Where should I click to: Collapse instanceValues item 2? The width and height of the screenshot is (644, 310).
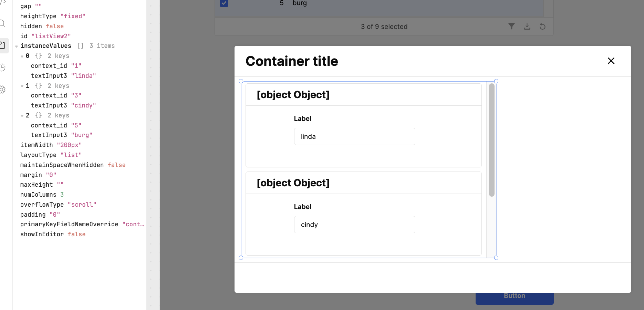tap(22, 116)
